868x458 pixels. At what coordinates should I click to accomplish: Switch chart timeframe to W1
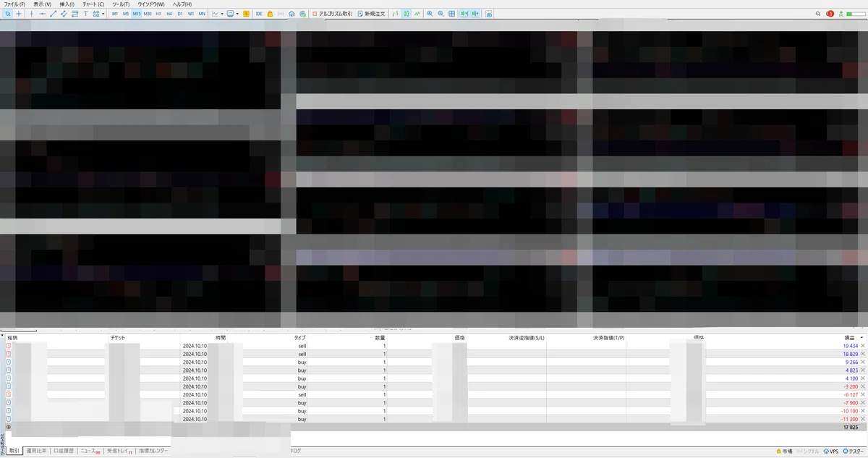(191, 14)
